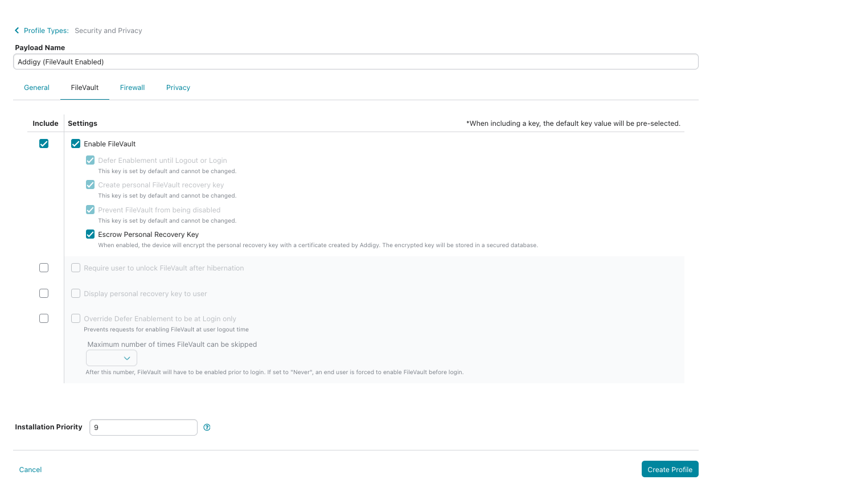Include the Override Defer Enablement setting
The image size is (841, 504).
[44, 318]
